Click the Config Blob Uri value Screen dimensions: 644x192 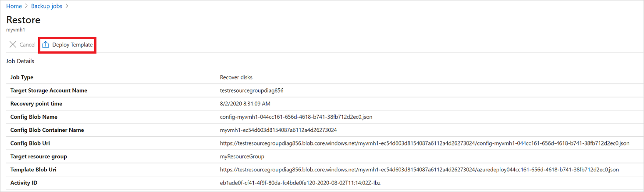coord(424,143)
